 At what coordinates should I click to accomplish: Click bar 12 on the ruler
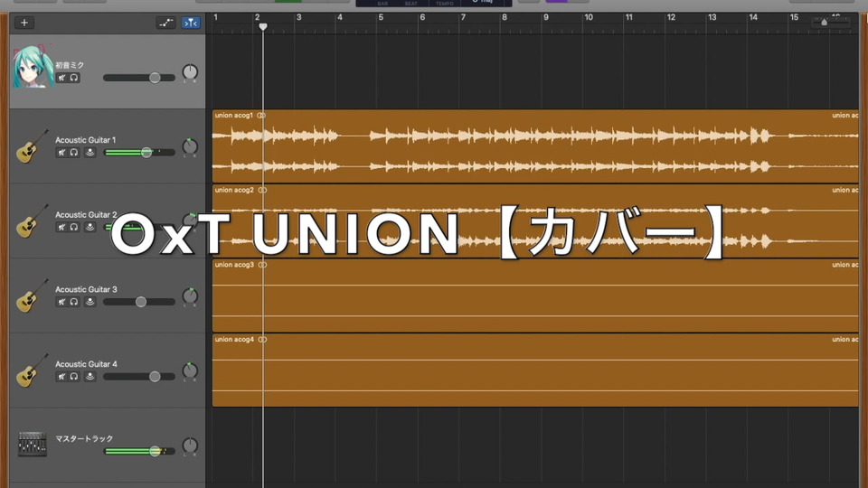671,17
